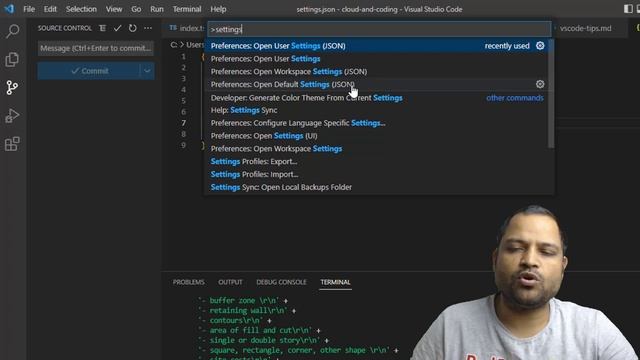Click terminal line '- area of fill and cut\r\n'

pos(260,330)
